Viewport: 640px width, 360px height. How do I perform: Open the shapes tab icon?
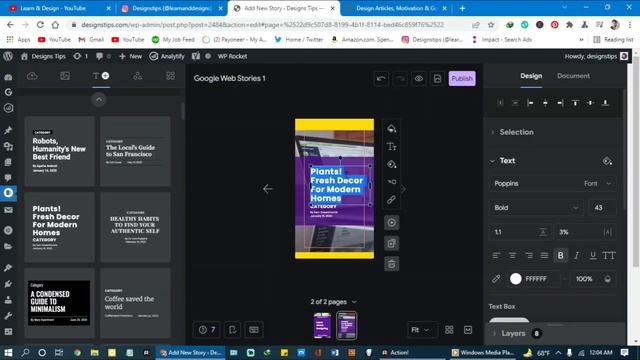(138, 76)
